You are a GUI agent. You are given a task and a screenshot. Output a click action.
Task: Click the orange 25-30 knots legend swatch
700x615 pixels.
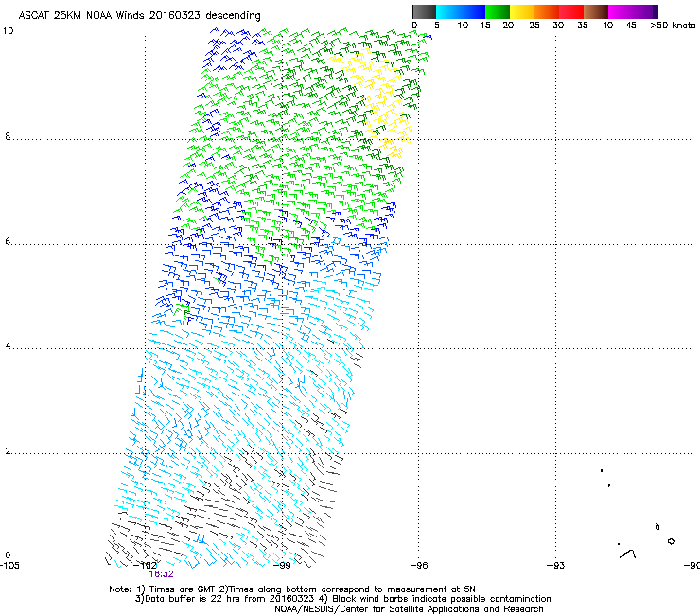547,11
